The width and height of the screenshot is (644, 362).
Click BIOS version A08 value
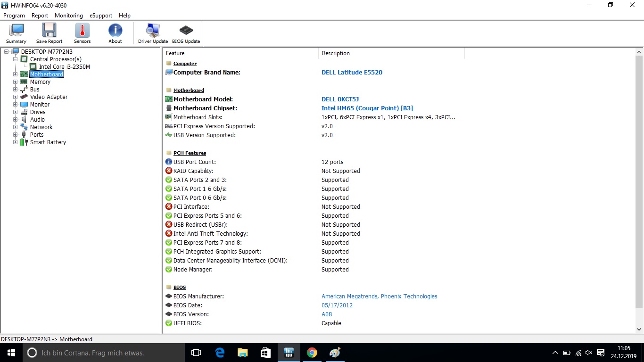(x=327, y=314)
